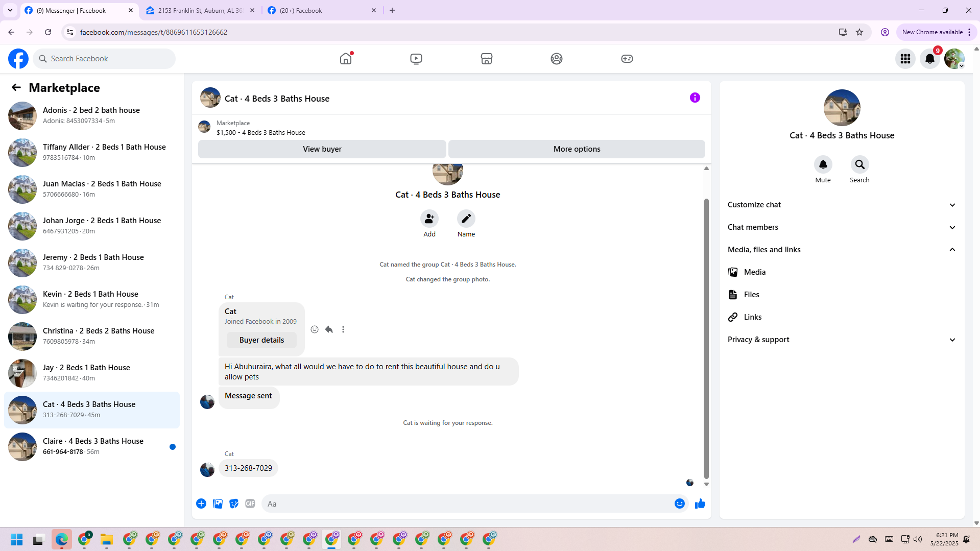Switch to the 2153 Franklin St tab
980x551 pixels.
(200, 10)
